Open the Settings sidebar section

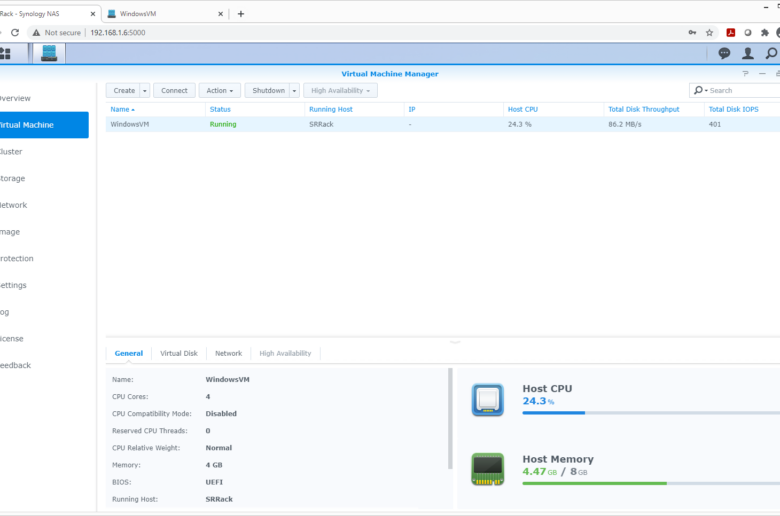pyautogui.click(x=44, y=285)
